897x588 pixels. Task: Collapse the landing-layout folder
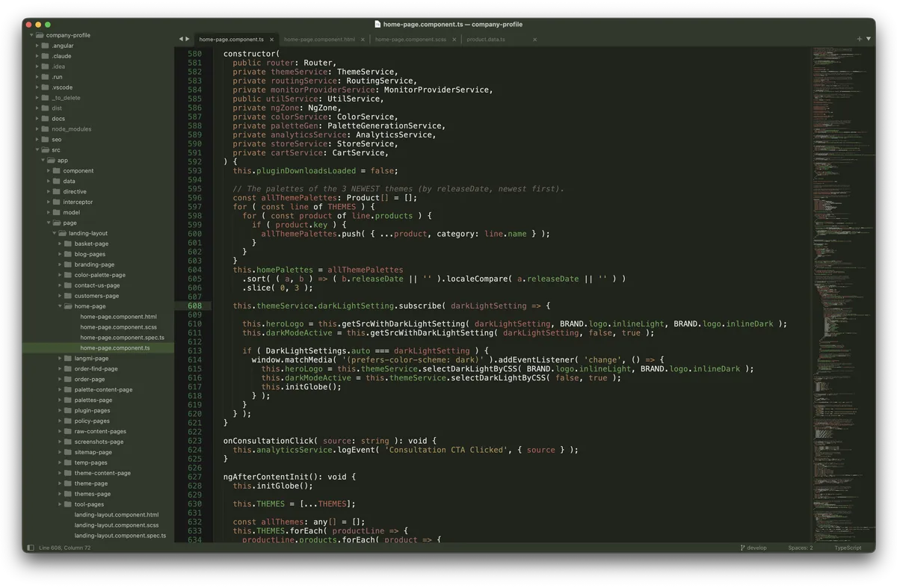click(x=54, y=233)
